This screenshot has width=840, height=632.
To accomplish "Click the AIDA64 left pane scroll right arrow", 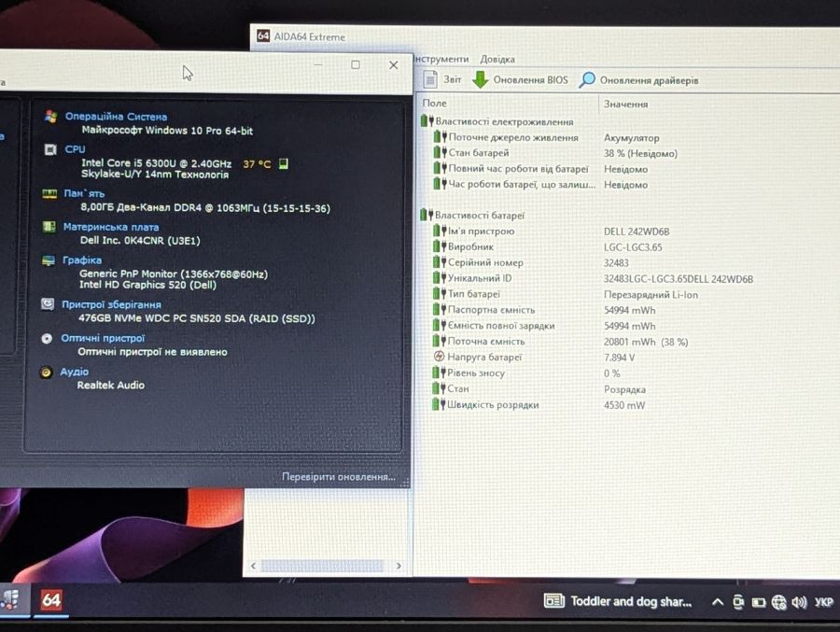I will tap(398, 566).
